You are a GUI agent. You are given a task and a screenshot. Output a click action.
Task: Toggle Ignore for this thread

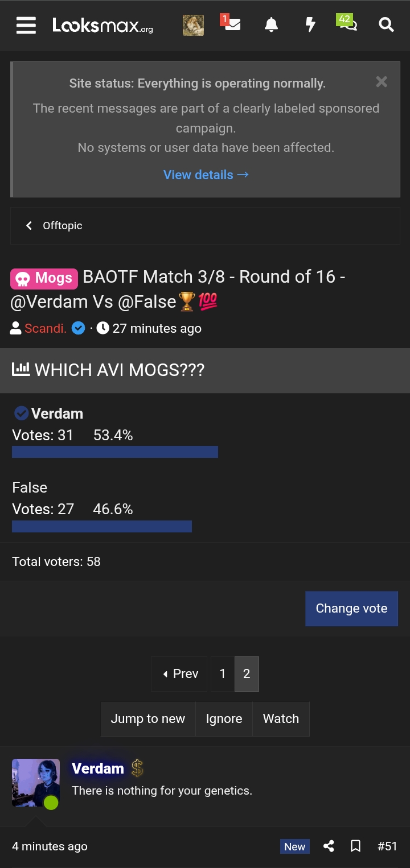click(224, 719)
